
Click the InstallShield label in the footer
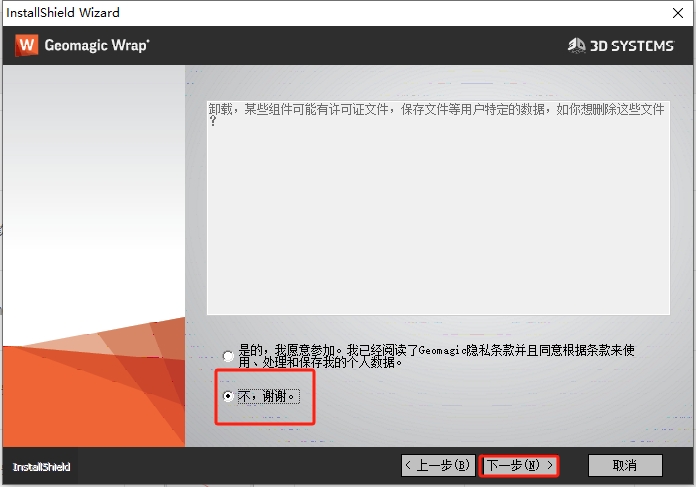point(41,467)
